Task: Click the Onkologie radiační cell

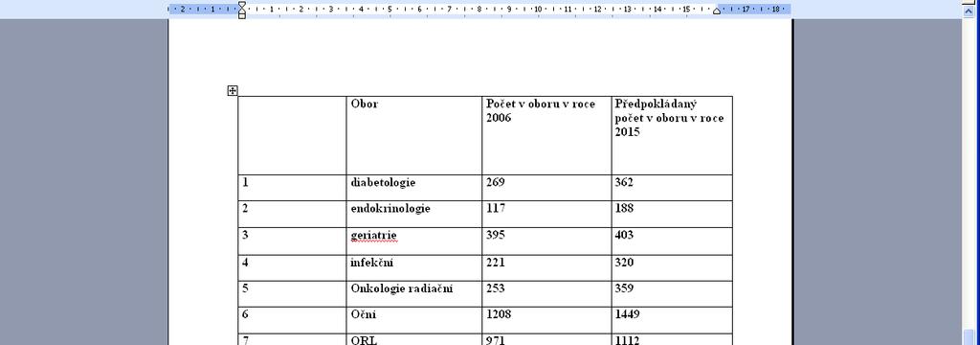Action: point(413,293)
